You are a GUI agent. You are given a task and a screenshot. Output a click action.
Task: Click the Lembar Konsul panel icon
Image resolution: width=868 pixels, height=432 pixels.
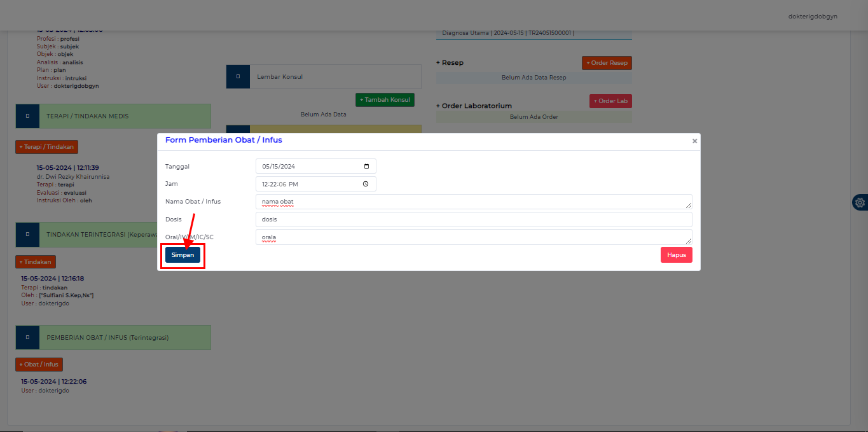click(237, 76)
